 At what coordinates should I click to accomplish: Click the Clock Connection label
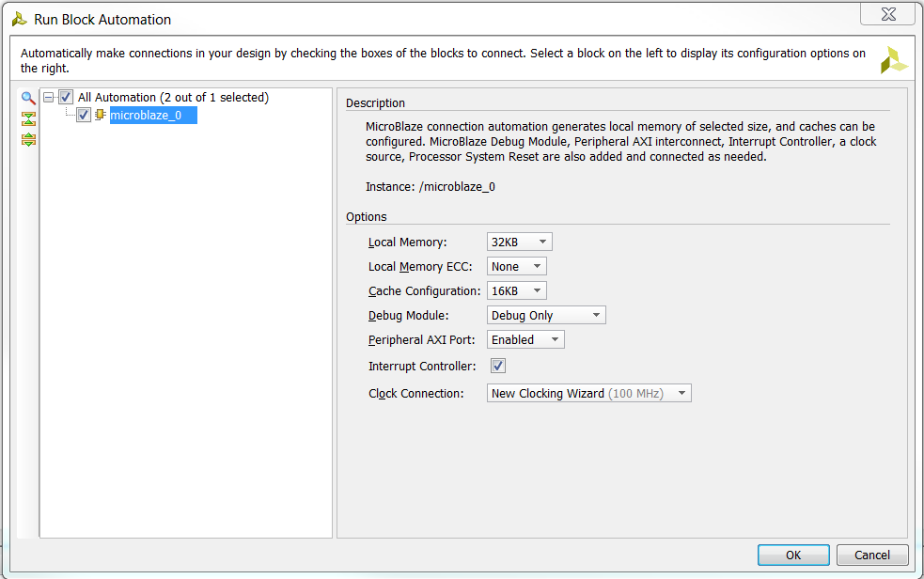[416, 394]
